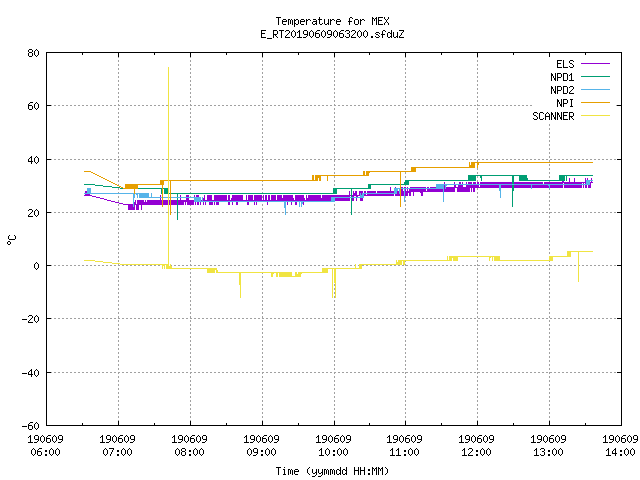640x480 pixels.
Task: Click the SCANNER legend label
Action: (x=553, y=116)
